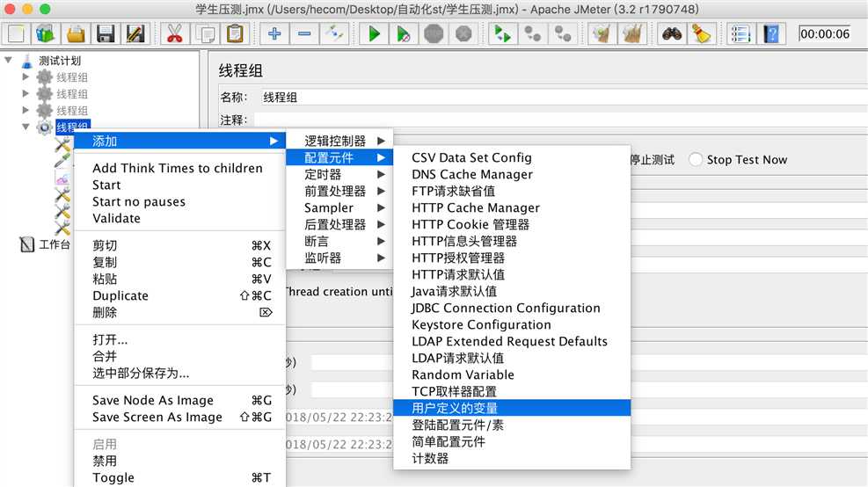Viewport: 868px width, 487px height.
Task: Click the Reset search broom icon
Action: pyautogui.click(x=702, y=33)
